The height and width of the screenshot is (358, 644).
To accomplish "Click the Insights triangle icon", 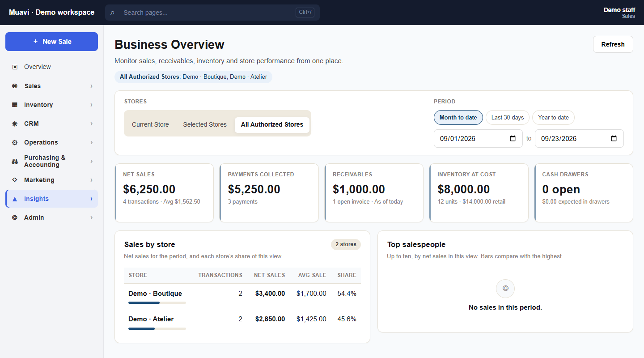I will click(15, 199).
